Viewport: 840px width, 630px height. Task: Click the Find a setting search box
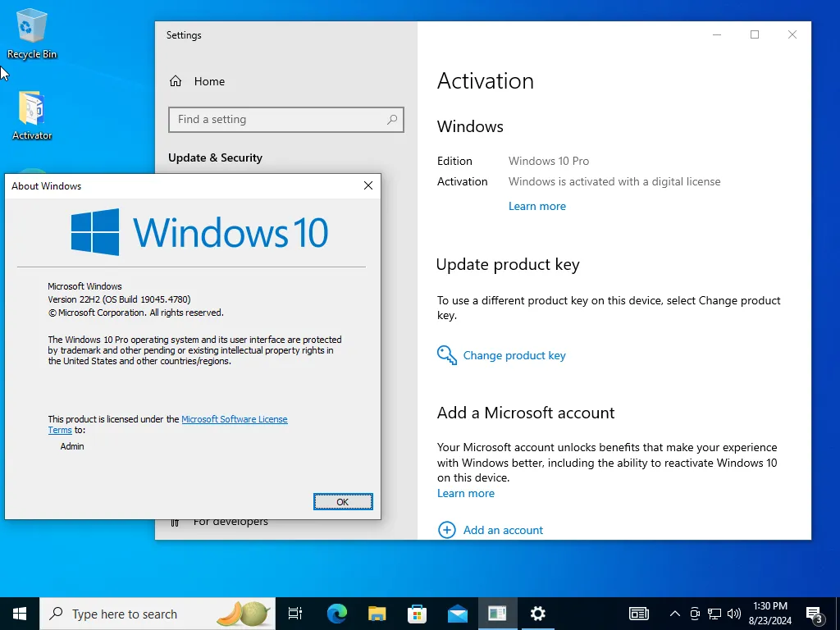[x=286, y=120]
